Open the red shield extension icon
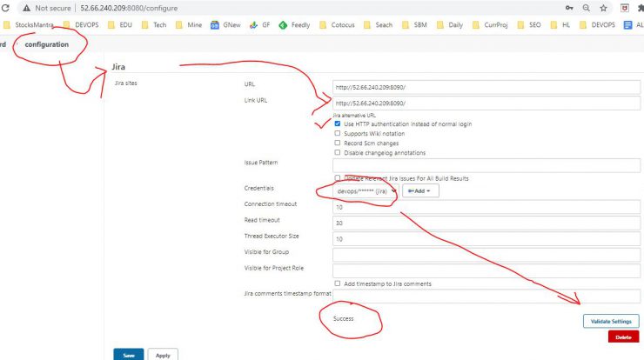Screen dimensions: 644x360 pyautogui.click(x=624, y=8)
